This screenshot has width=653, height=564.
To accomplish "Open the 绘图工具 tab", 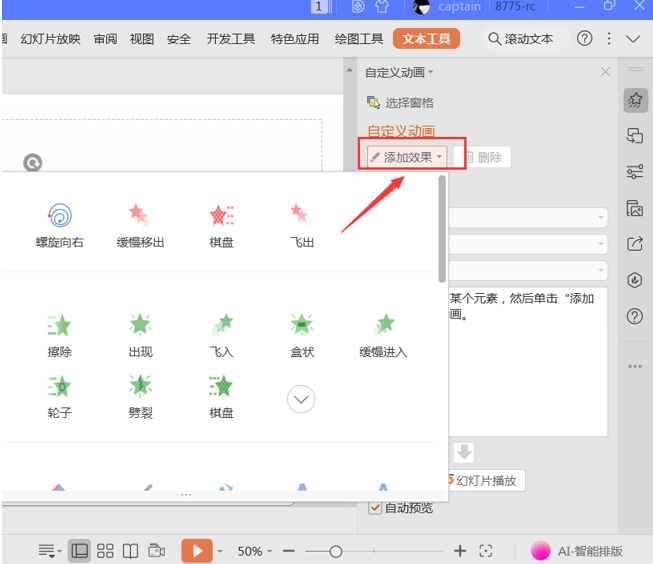I will (x=359, y=39).
